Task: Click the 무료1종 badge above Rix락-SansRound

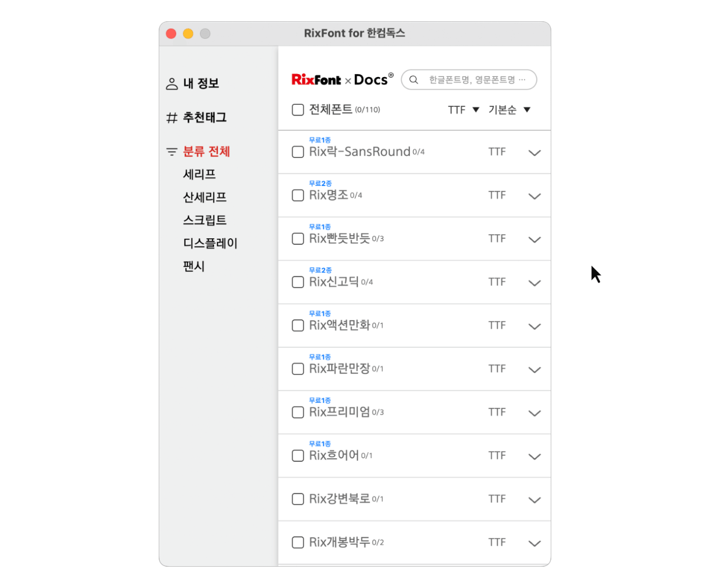Action: tap(319, 140)
